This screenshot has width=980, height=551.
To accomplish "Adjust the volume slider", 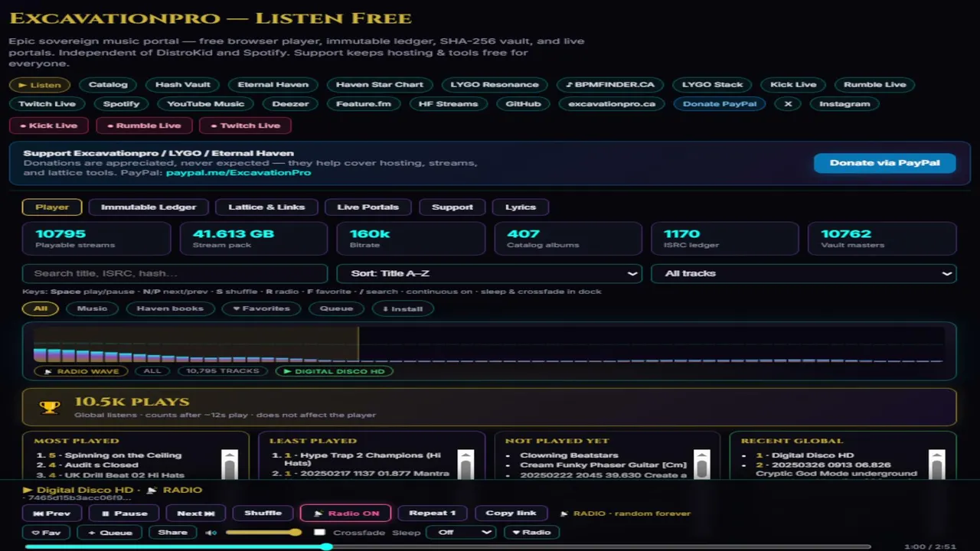I will 264,533.
